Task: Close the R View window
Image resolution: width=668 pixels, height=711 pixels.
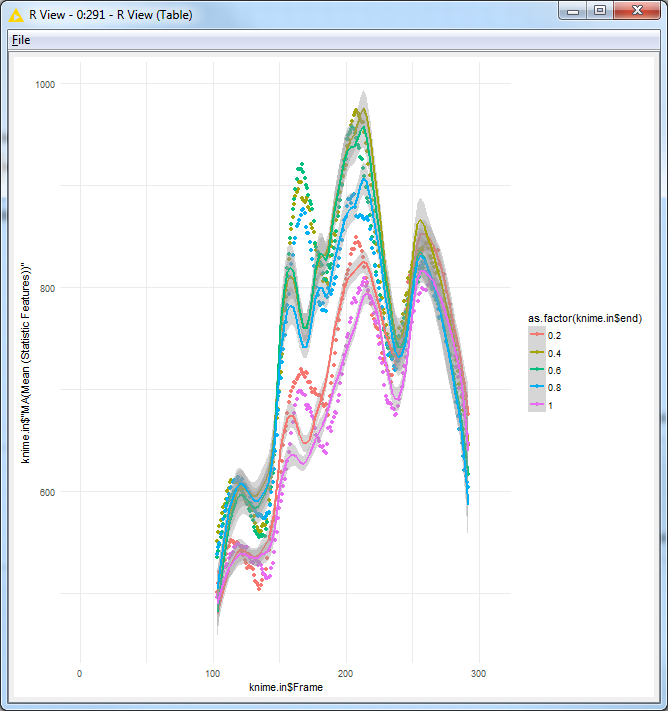Action: tap(637, 12)
